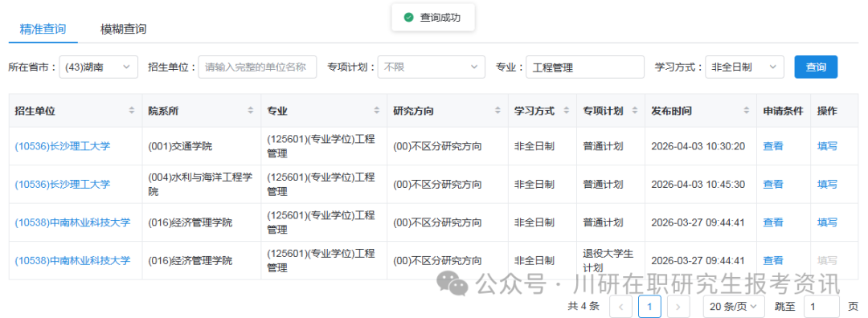Click 查看 for 中南林业科技大学 普通计划 row
The image size is (868, 318).
pyautogui.click(x=773, y=222)
